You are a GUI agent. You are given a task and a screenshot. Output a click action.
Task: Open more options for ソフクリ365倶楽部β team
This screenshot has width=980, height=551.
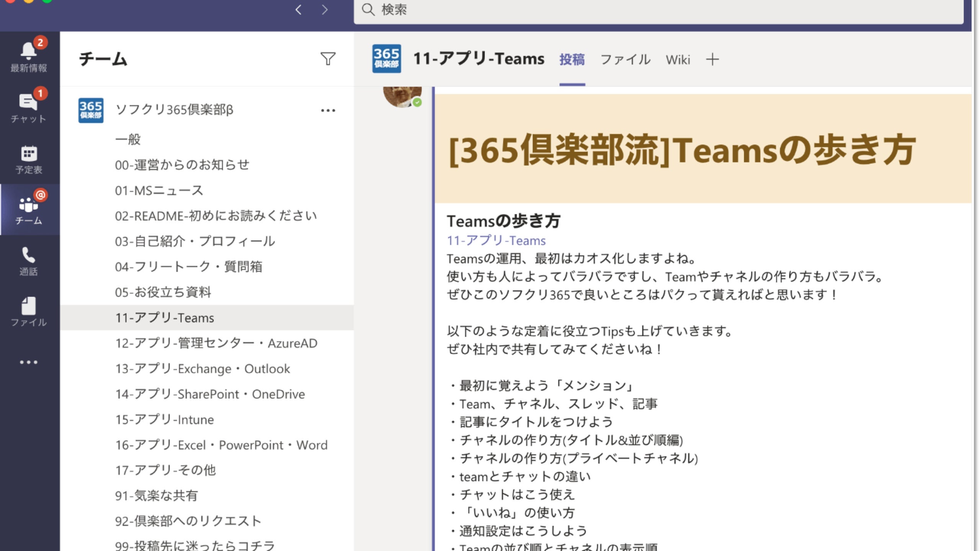tap(328, 111)
